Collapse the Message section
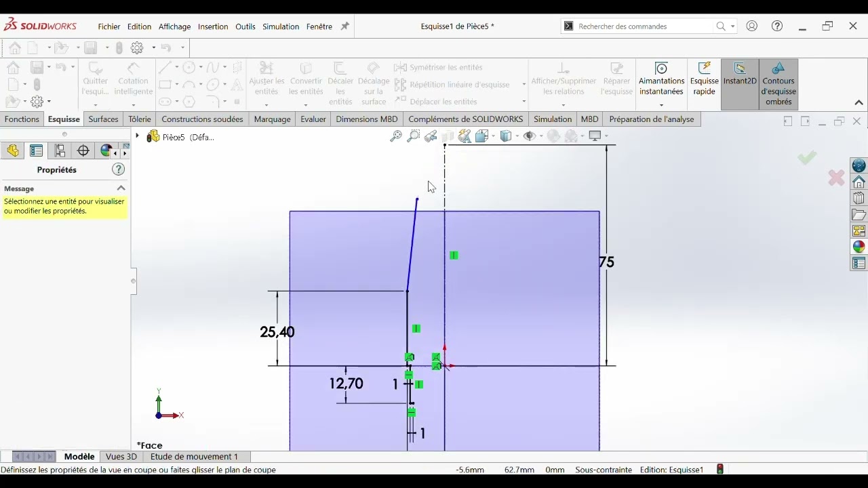The image size is (868, 488). coord(121,188)
